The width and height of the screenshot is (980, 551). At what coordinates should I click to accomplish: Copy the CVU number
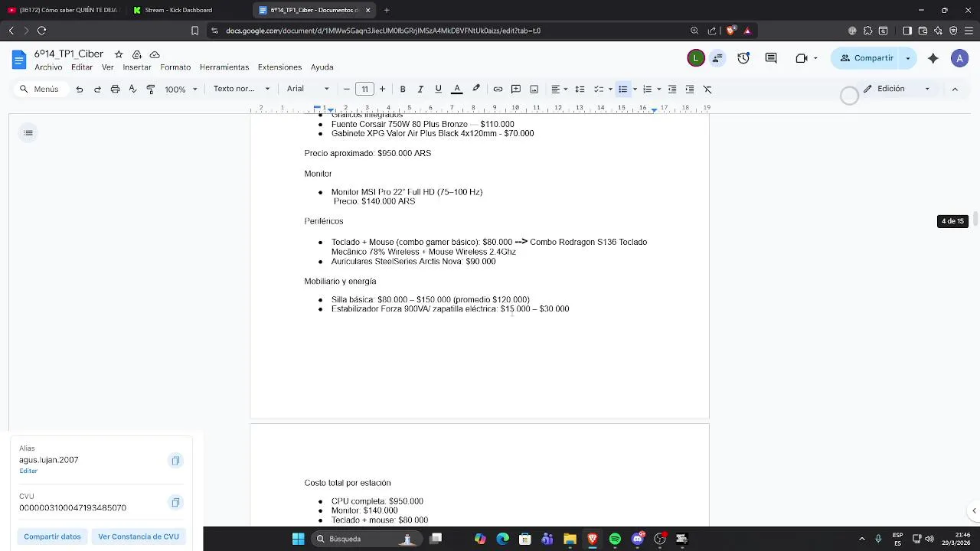[175, 503]
